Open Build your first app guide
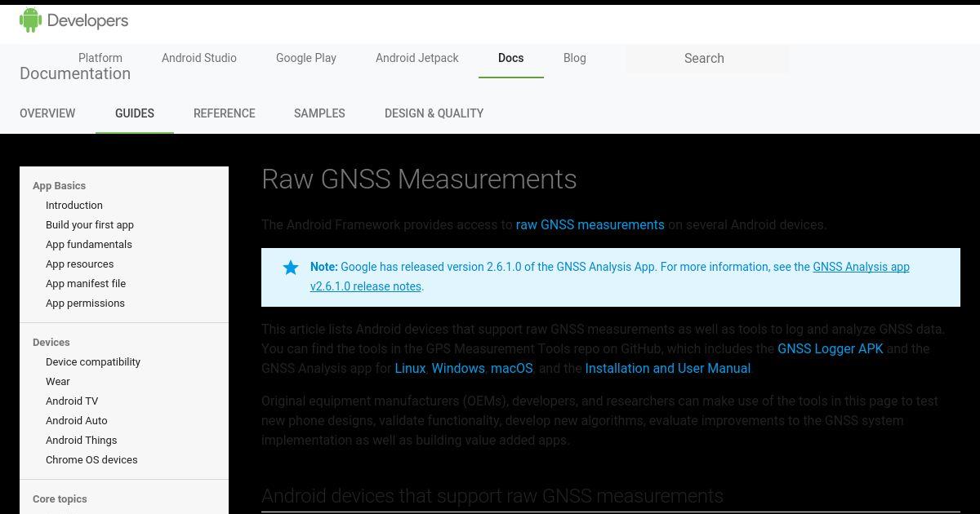Image resolution: width=980 pixels, height=514 pixels. [90, 225]
